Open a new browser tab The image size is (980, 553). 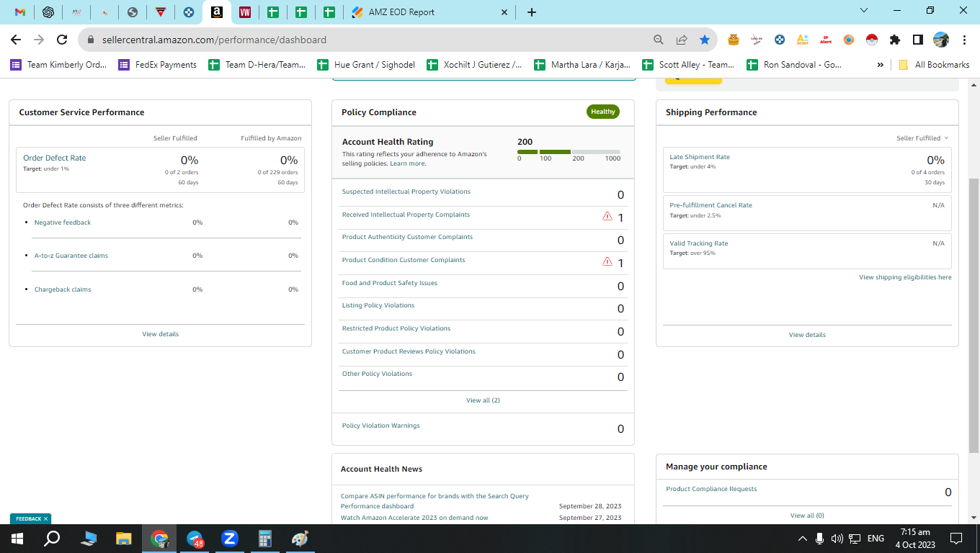(532, 12)
